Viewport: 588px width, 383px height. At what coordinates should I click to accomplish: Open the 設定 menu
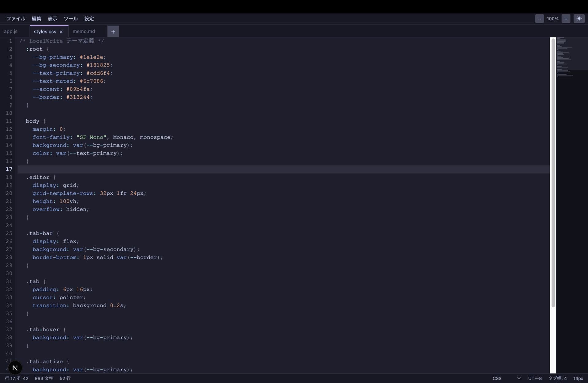coord(89,19)
